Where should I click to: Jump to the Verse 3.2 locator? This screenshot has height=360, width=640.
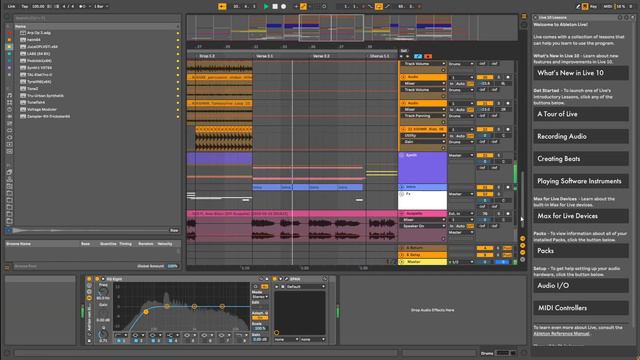pyautogui.click(x=321, y=56)
